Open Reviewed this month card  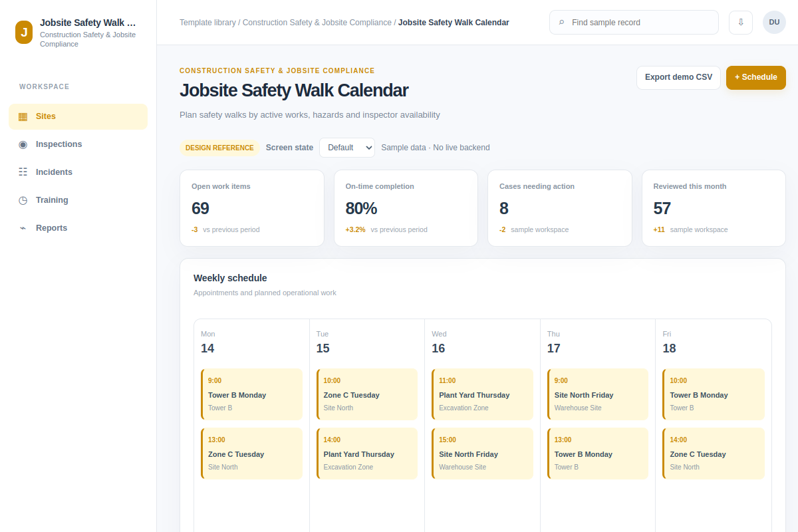click(714, 208)
